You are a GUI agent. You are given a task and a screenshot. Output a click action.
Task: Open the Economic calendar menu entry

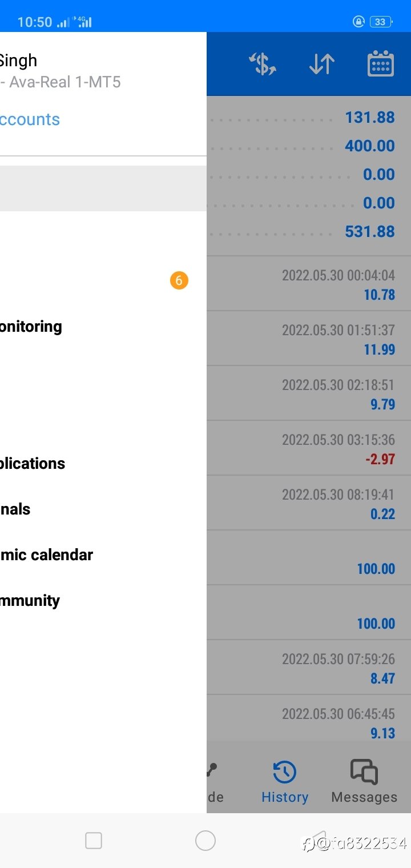(46, 554)
